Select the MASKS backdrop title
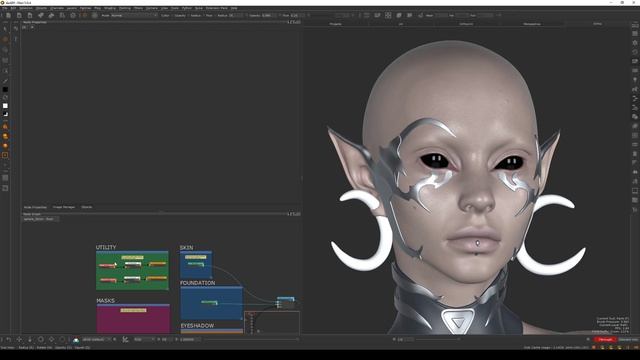The width and height of the screenshot is (640, 360). [x=106, y=301]
